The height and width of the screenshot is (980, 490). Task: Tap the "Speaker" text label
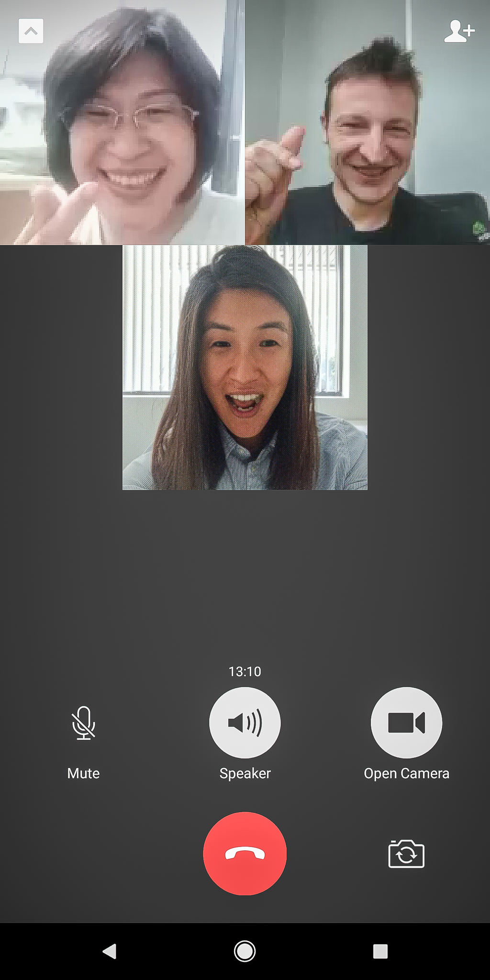coord(245,774)
